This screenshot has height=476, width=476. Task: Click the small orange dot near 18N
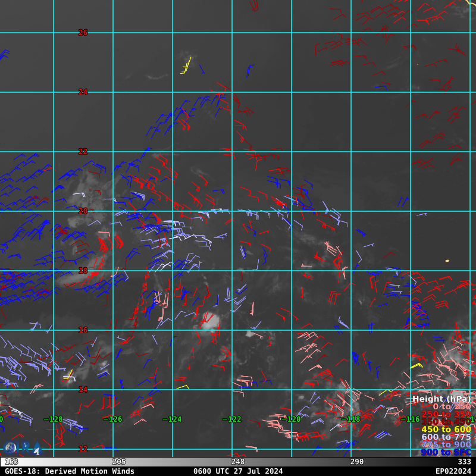(447, 261)
